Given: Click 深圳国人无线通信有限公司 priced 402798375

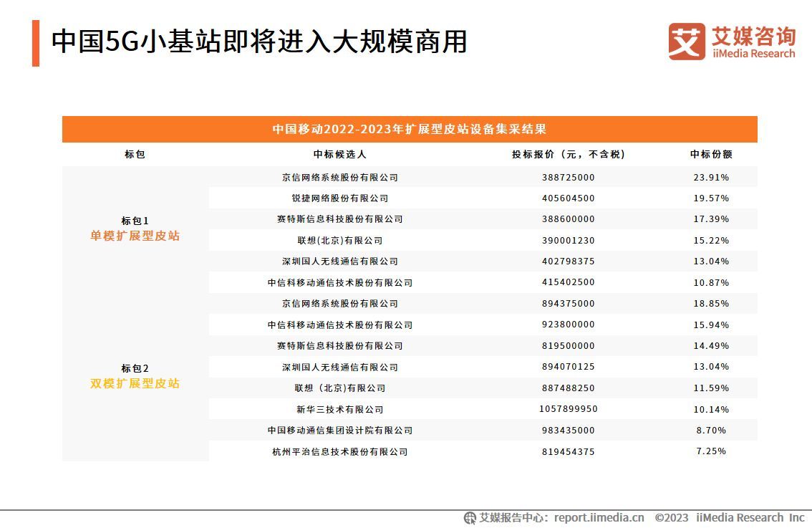Looking at the screenshot, I should click(x=339, y=261).
